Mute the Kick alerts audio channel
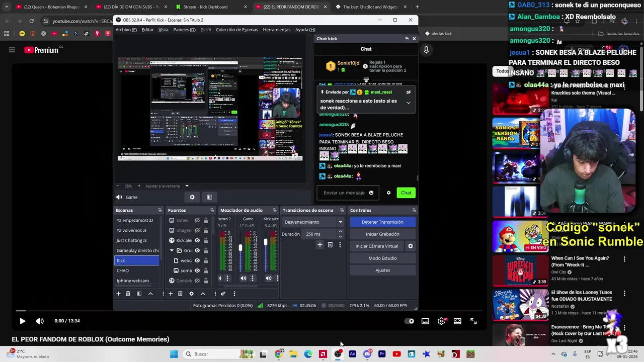644x362 pixels. [269, 278]
